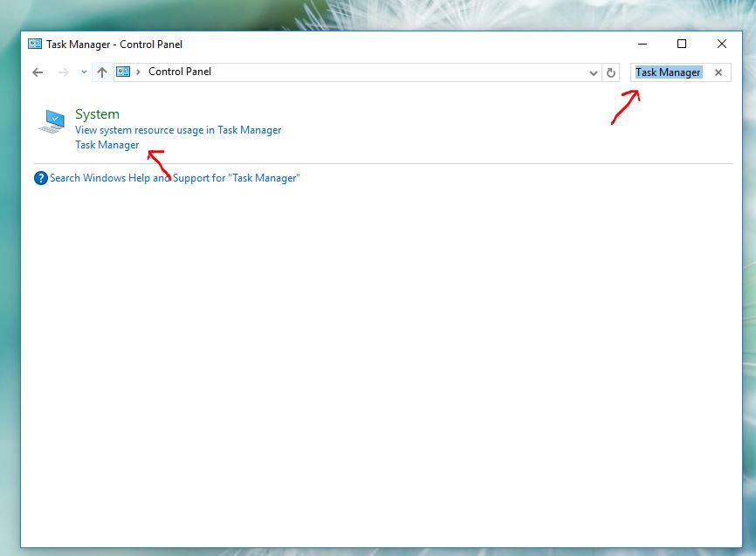
Task: Maximize the Control Panel window
Action: [x=681, y=44]
